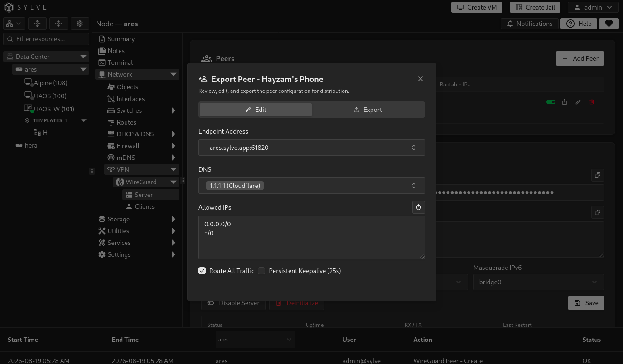The height and width of the screenshot is (364, 623).
Task: Expand the DHCP & DNS submenu
Action: [174, 134]
